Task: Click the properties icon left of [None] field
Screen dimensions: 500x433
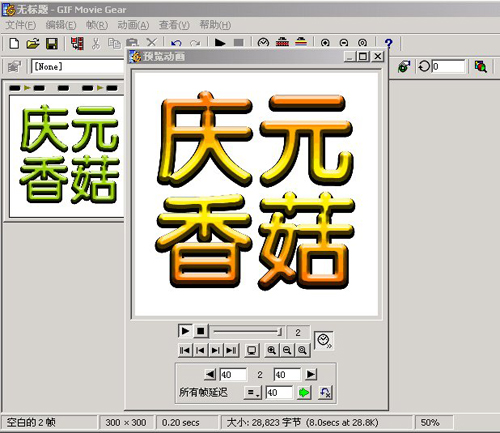Action: pyautogui.click(x=14, y=67)
